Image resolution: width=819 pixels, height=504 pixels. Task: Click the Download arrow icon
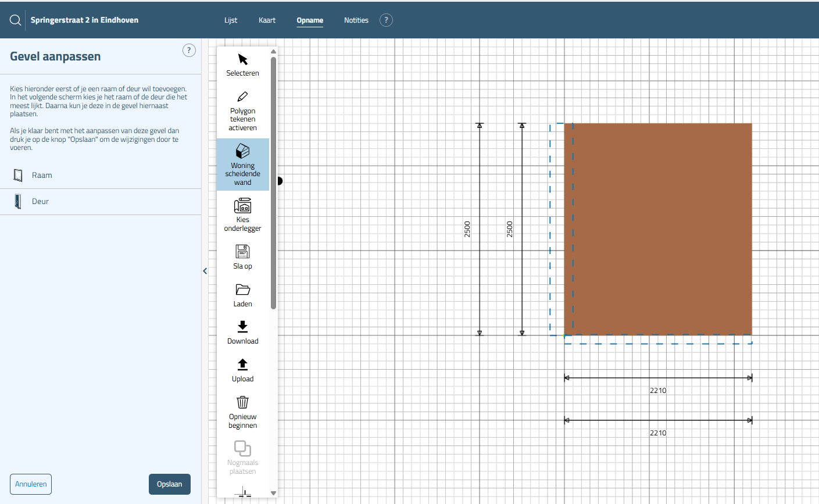[x=243, y=327]
